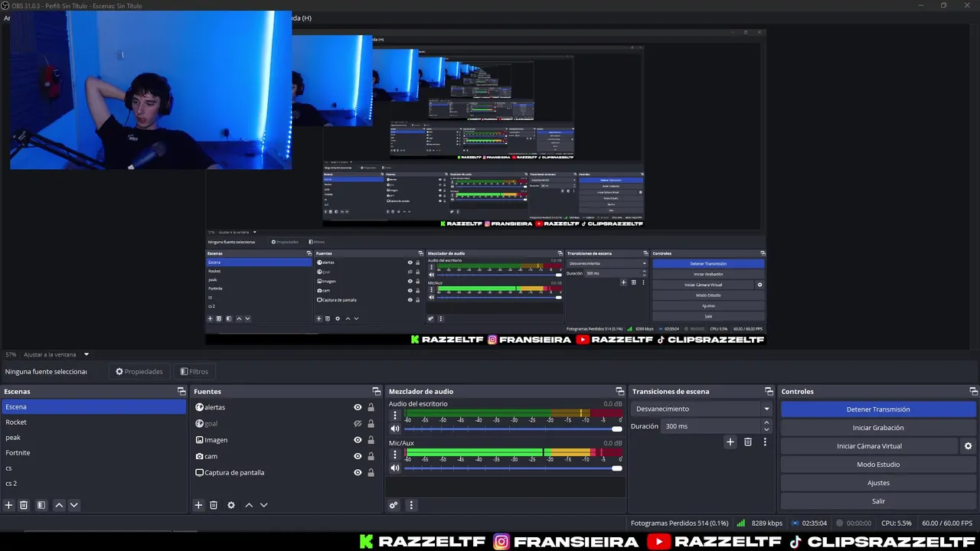Undock the Mezclador de audio panel
980x551 pixels.
pyautogui.click(x=620, y=391)
